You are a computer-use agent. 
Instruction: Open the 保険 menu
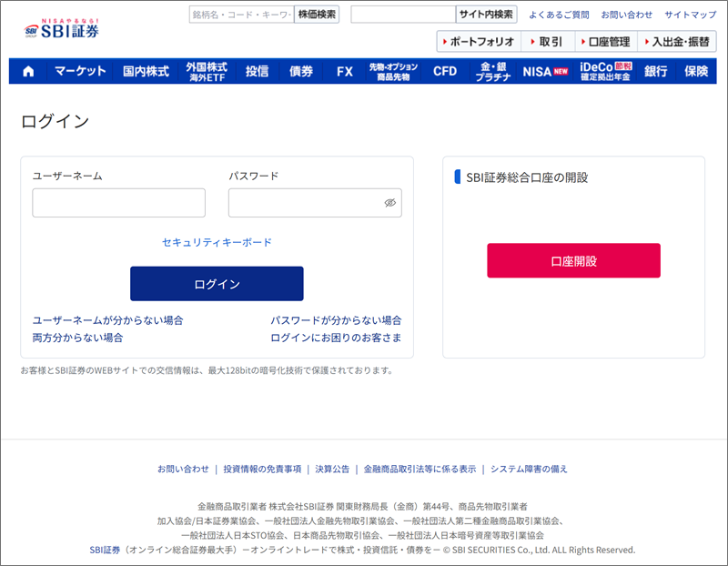point(696,71)
